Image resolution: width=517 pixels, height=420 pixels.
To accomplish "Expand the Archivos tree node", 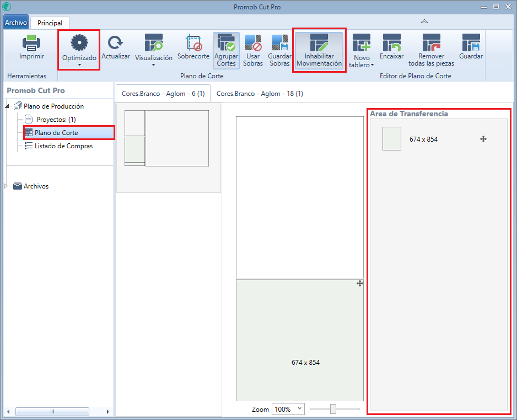I will coord(6,186).
